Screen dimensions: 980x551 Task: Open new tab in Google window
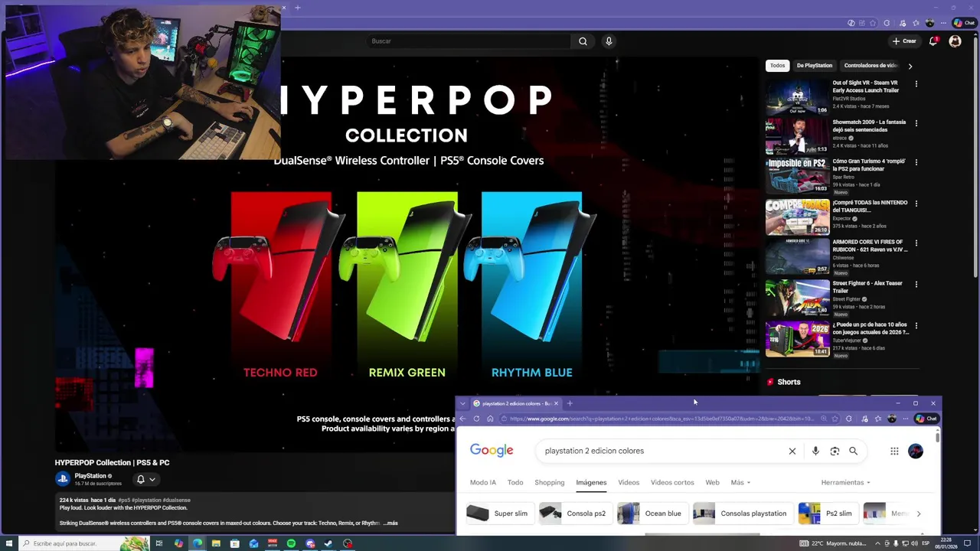click(570, 403)
